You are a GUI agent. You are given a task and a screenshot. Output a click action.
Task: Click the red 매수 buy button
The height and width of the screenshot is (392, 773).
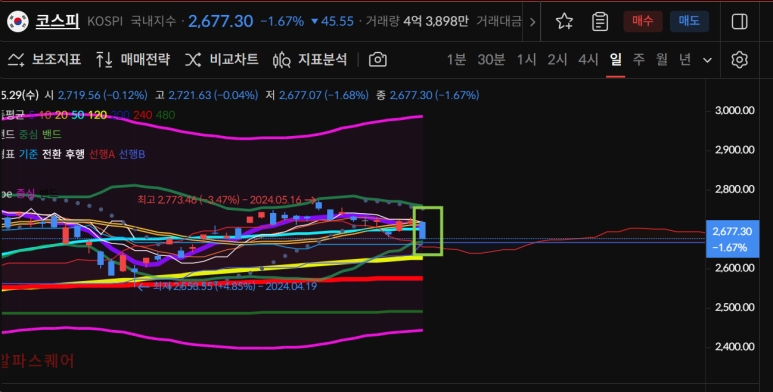pyautogui.click(x=642, y=21)
